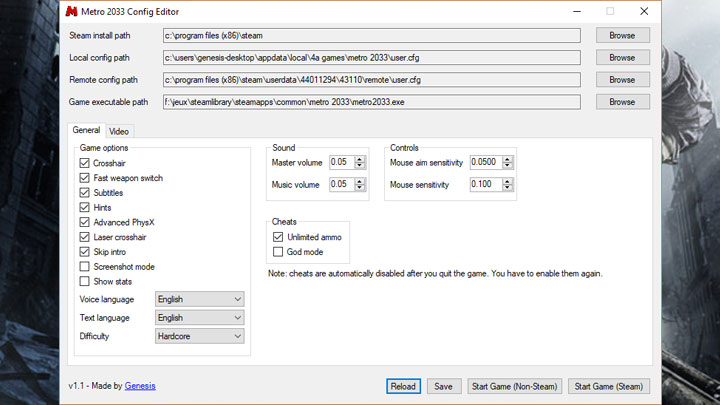
Task: Select the General tab
Action: click(86, 130)
